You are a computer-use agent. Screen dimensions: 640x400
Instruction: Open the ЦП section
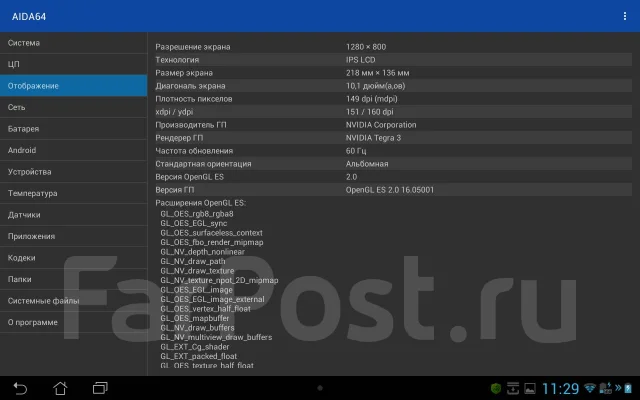coord(73,64)
